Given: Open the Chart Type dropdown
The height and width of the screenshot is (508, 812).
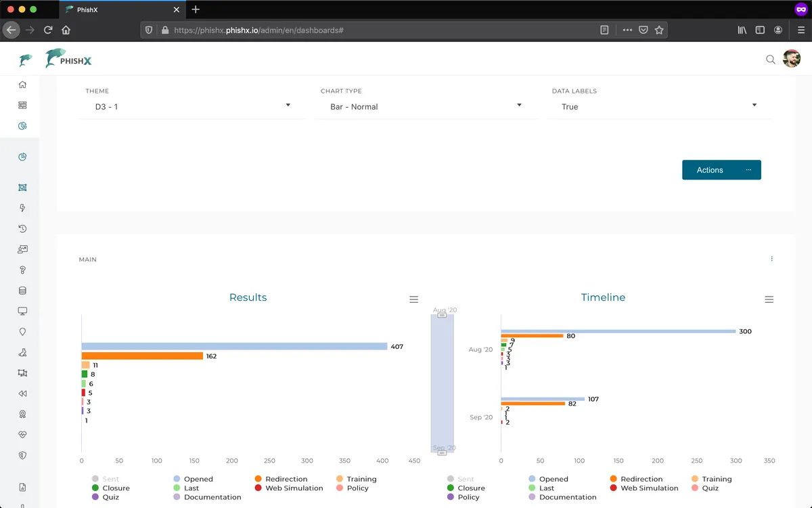Looking at the screenshot, I should point(426,106).
